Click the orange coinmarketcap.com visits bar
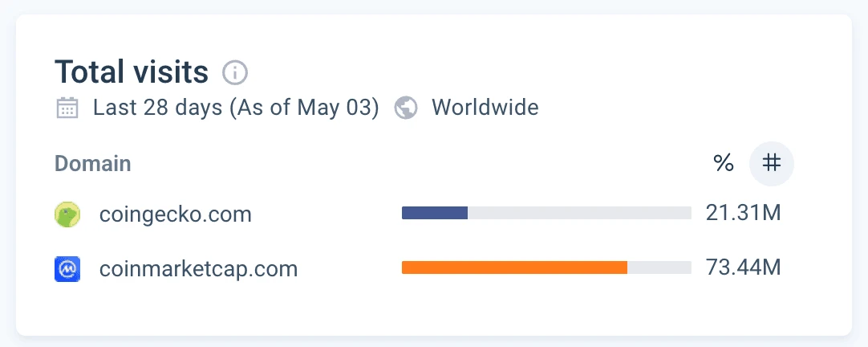The height and width of the screenshot is (347, 868). (x=513, y=267)
